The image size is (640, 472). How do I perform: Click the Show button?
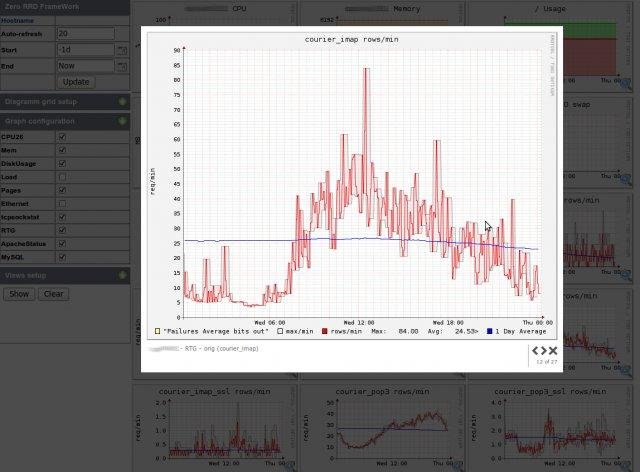pos(19,294)
